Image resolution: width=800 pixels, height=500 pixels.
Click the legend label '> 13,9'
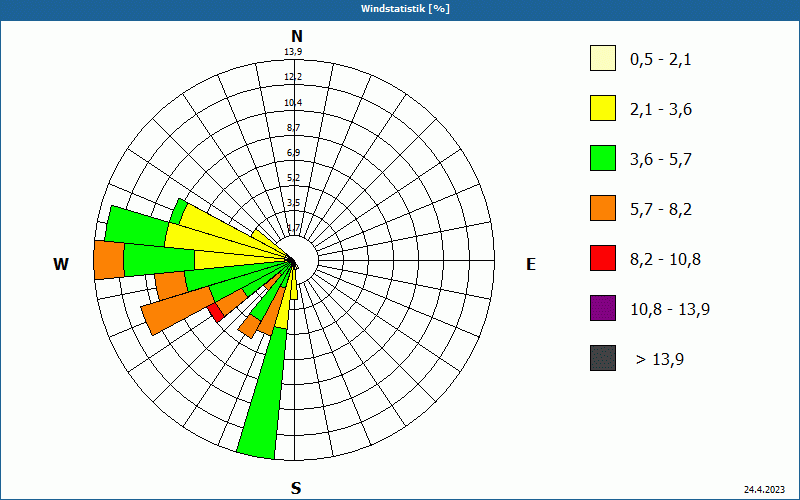[660, 360]
